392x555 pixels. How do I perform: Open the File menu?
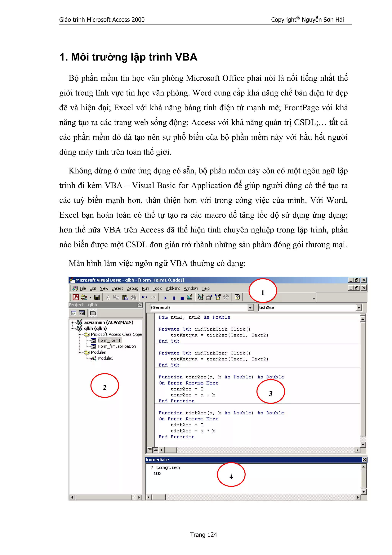point(83,288)
